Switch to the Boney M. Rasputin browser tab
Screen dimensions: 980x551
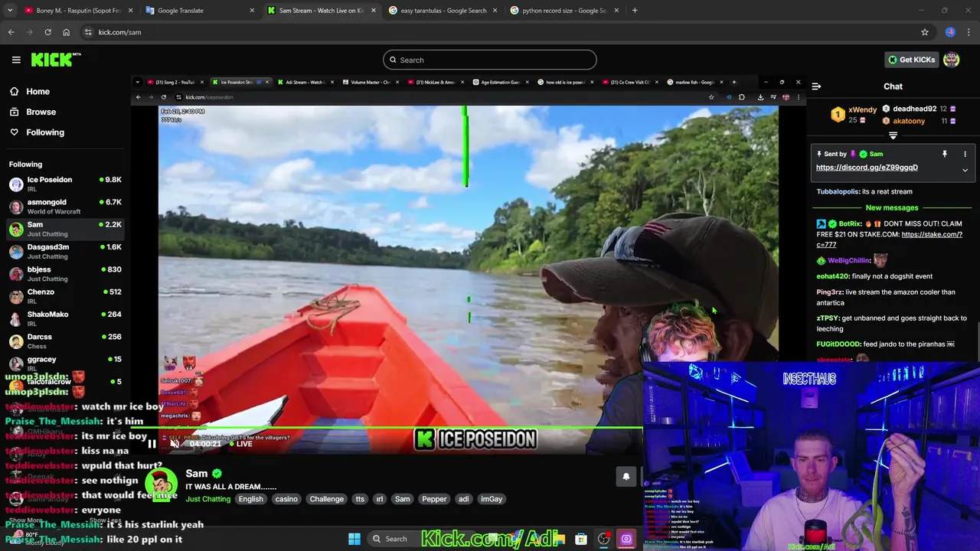77,11
